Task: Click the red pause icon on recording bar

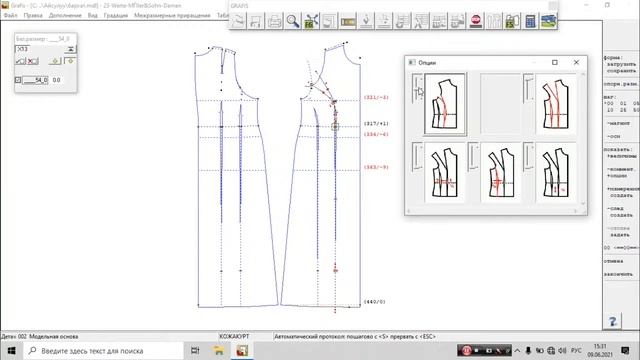Action: [x=467, y=350]
